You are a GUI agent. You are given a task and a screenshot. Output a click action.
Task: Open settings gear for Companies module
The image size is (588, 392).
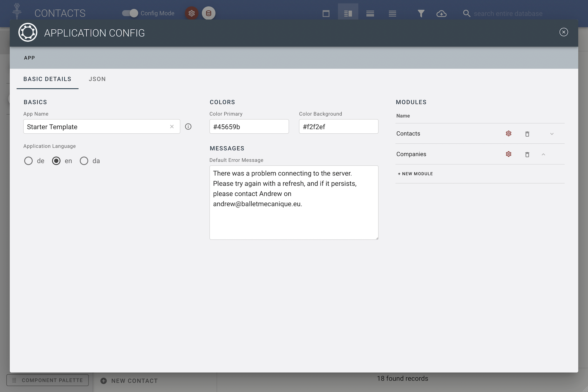tap(508, 154)
